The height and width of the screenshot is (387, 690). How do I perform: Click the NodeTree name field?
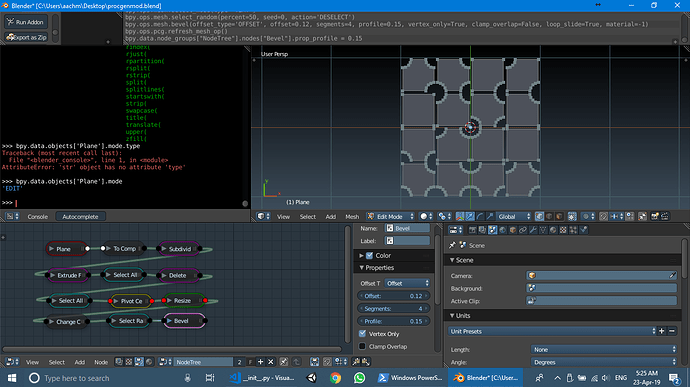click(x=204, y=362)
